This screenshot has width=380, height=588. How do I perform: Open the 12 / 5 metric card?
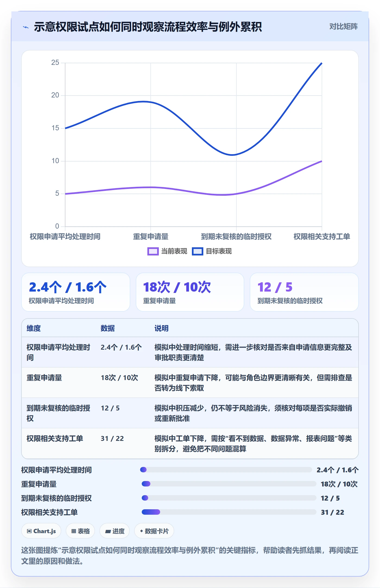304,292
